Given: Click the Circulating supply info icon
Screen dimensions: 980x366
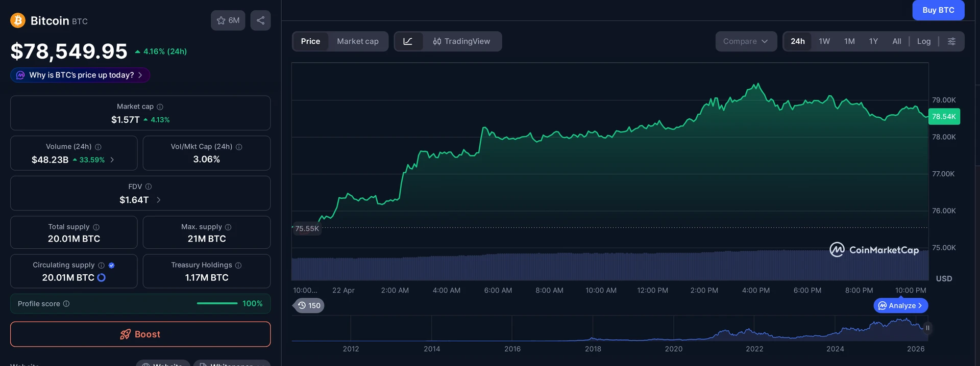Looking at the screenshot, I should (101, 265).
